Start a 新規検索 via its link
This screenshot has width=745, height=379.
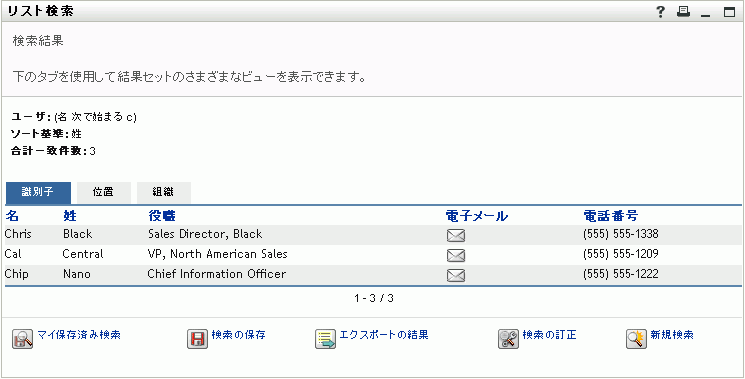672,335
